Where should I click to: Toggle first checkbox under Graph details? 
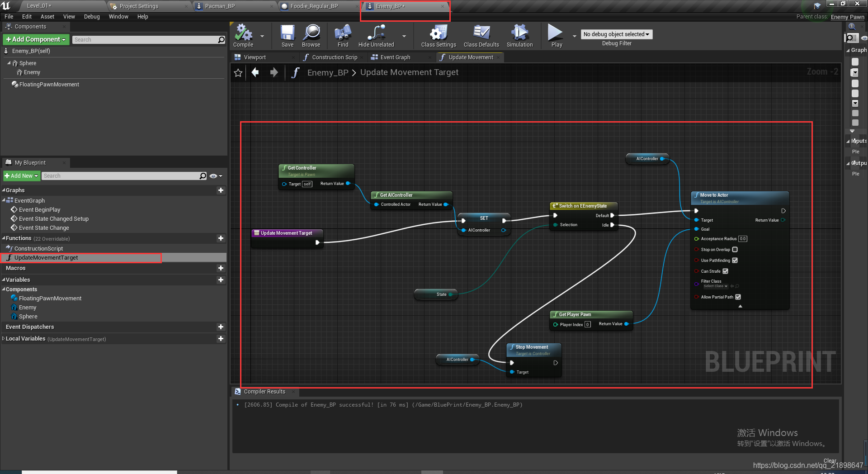(855, 62)
